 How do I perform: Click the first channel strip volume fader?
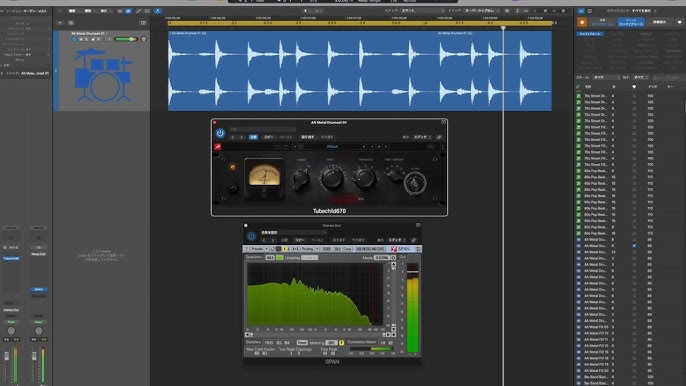point(7,356)
